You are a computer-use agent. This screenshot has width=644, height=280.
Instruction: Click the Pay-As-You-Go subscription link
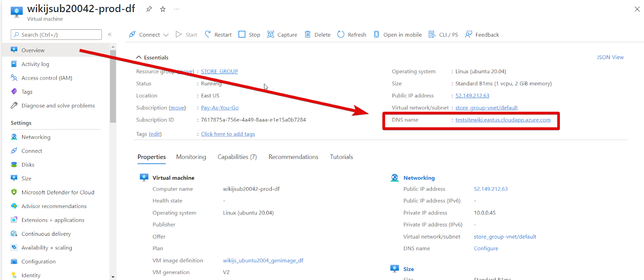(x=220, y=108)
